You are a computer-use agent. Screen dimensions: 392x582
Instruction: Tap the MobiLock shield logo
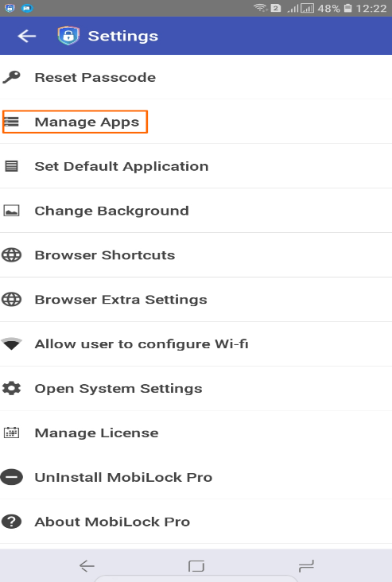click(x=68, y=36)
